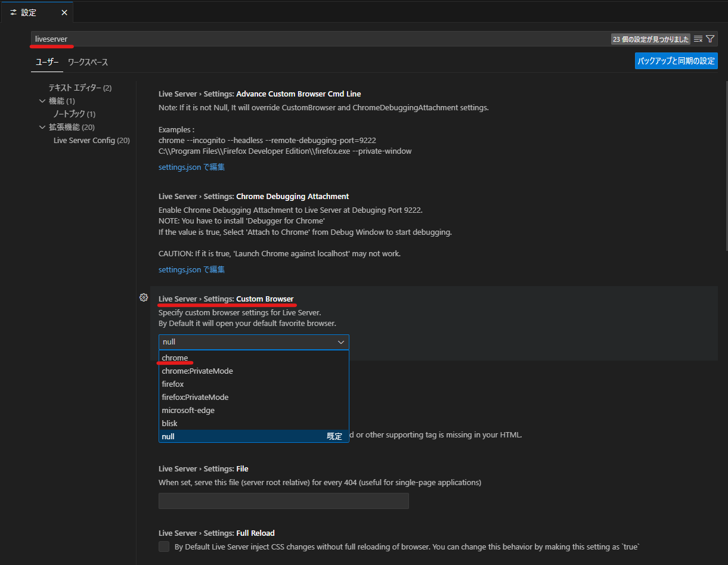
Task: Enable the Full Reload checkbox
Action: coord(164,547)
